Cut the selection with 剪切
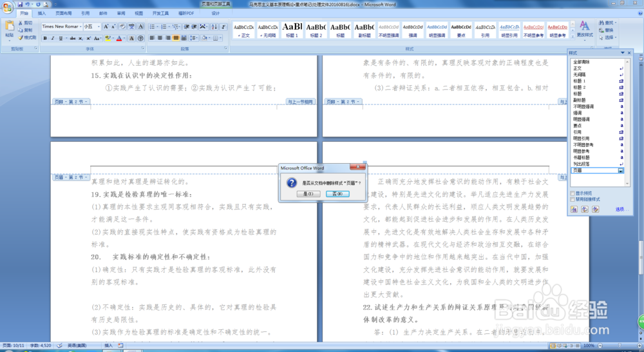 [x=26, y=23]
